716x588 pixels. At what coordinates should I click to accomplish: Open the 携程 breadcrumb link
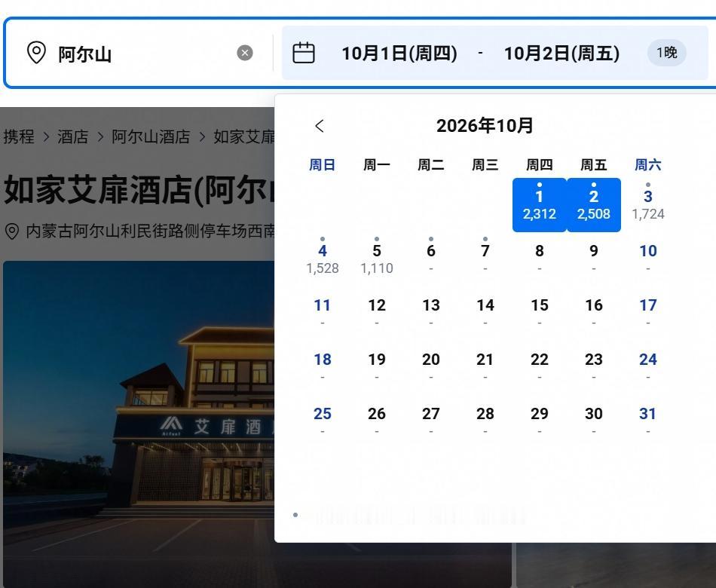(19, 136)
